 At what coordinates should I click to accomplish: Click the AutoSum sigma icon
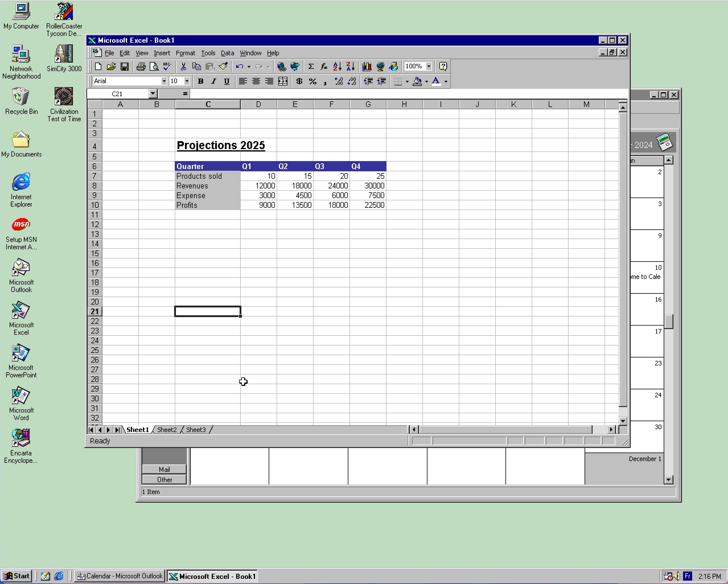(311, 67)
